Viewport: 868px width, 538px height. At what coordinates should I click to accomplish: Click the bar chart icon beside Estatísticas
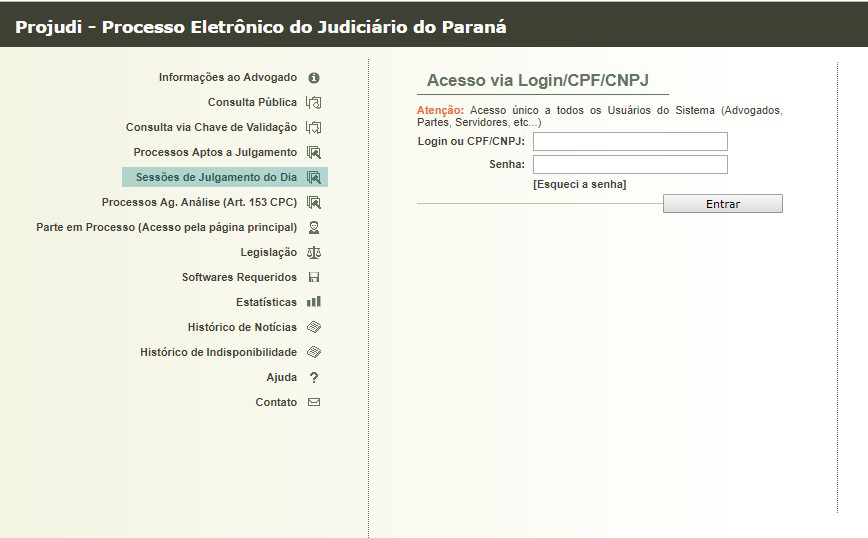coord(314,302)
